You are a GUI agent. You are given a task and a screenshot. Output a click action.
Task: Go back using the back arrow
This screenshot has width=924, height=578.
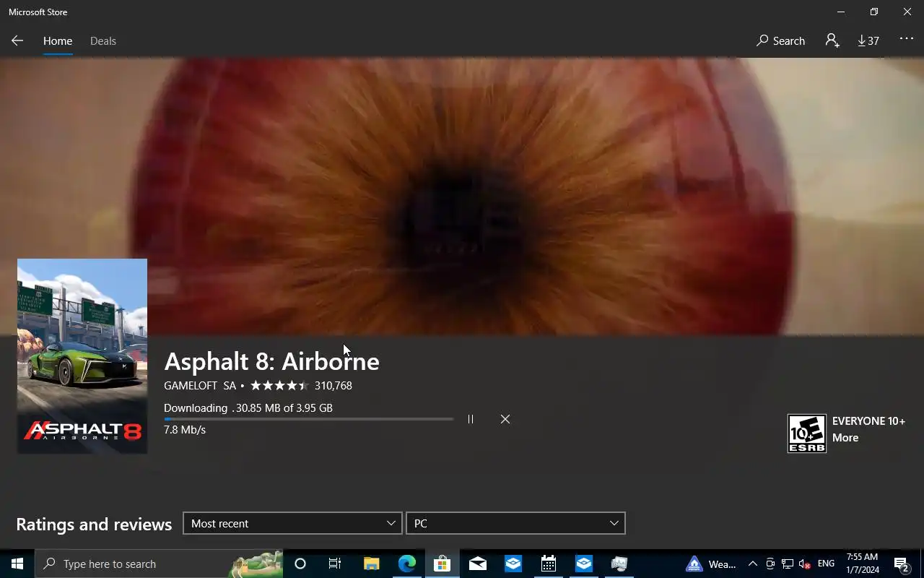17,41
